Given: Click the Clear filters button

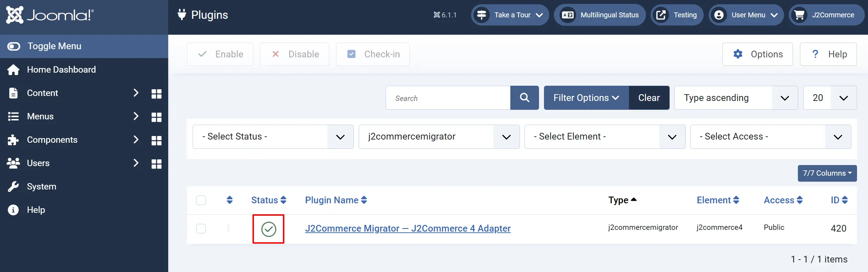Looking at the screenshot, I should [649, 98].
